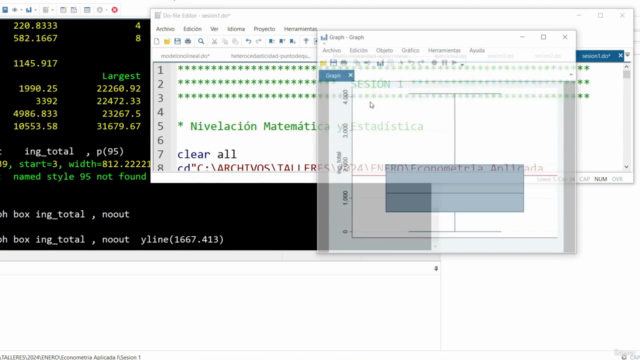This screenshot has width=640, height=360.
Task: Bring Graph window front via bar-chart icon
Action: 29,10
